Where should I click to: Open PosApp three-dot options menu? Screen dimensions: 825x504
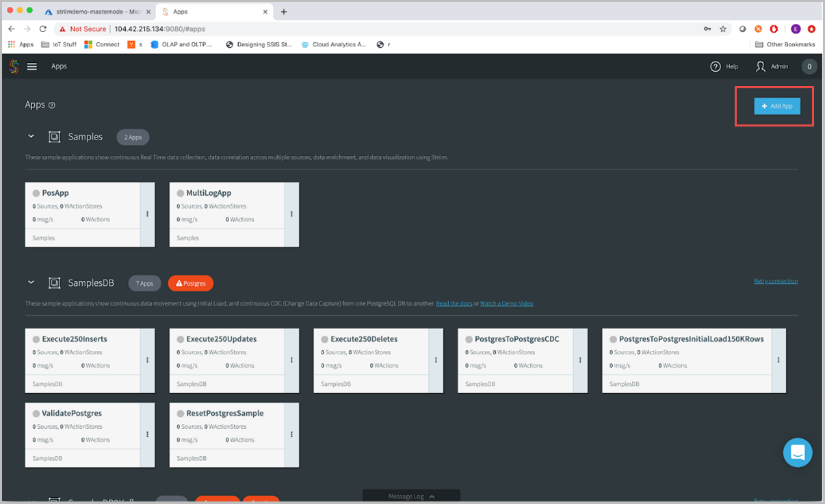[x=147, y=214]
